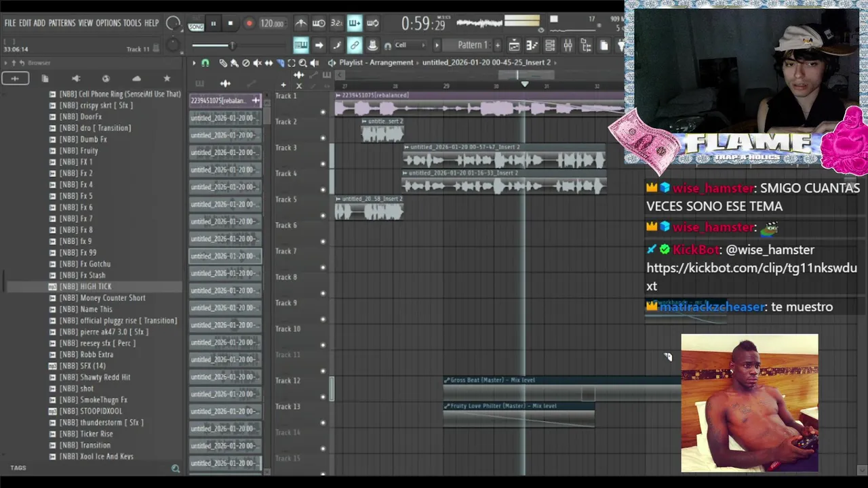
Task: Switch the SONG/PAT mode button
Action: [196, 24]
